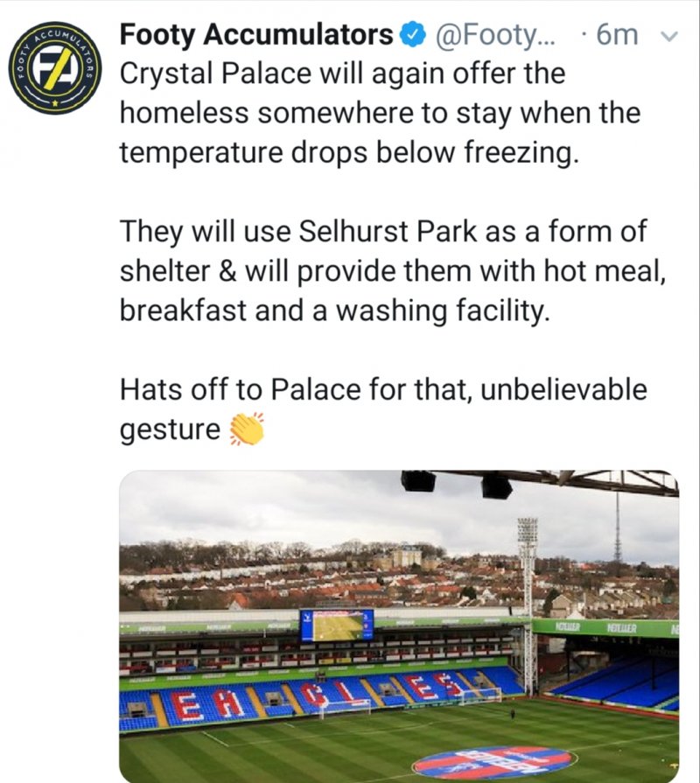The image size is (700, 783).
Task: Click the speakers hanging from the roof
Action: coord(457,484)
